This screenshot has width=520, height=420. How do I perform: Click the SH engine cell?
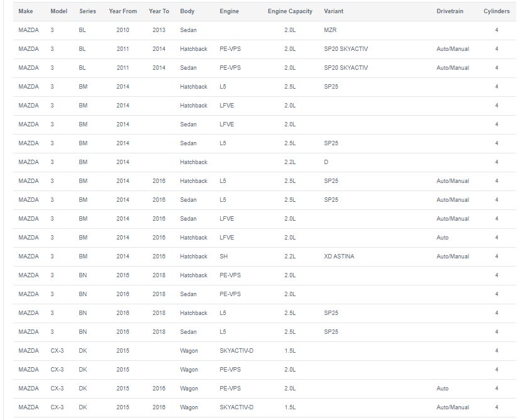click(223, 257)
